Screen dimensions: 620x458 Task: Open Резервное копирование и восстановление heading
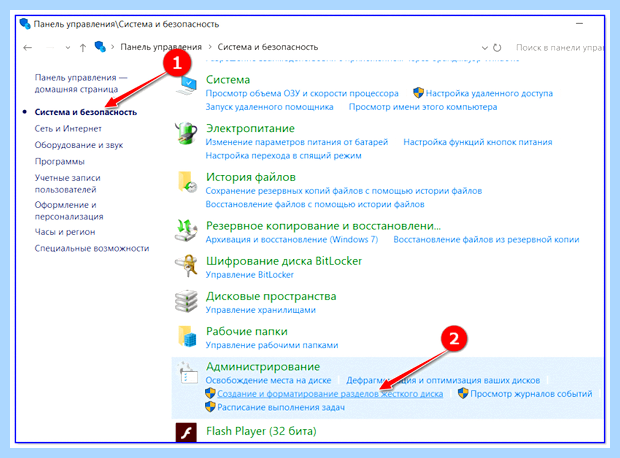[323, 226]
